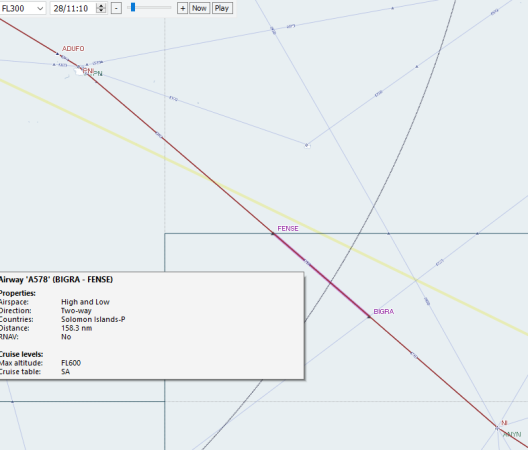Click the blue time slider handle
The width and height of the screenshot is (528, 450).
coord(133,7)
